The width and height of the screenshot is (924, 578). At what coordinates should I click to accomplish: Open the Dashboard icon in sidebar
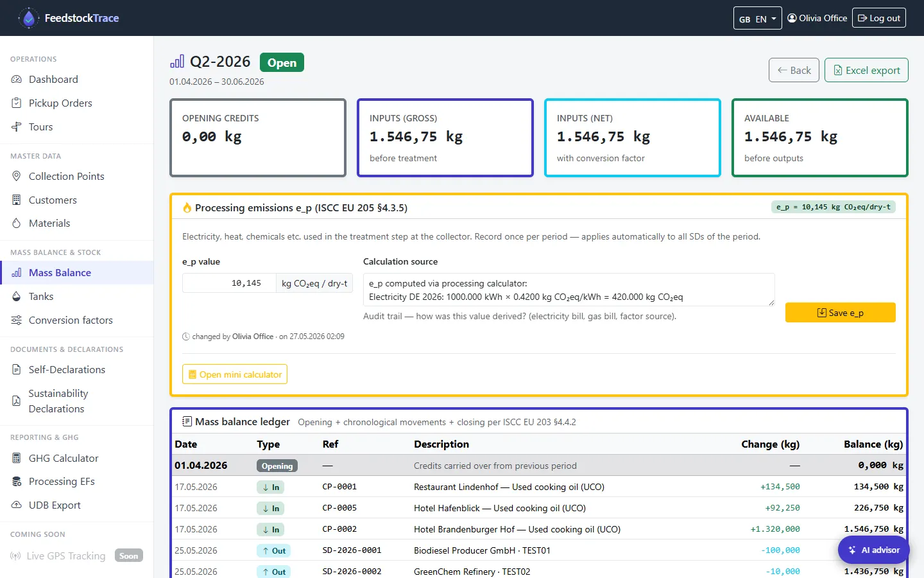pyautogui.click(x=17, y=80)
